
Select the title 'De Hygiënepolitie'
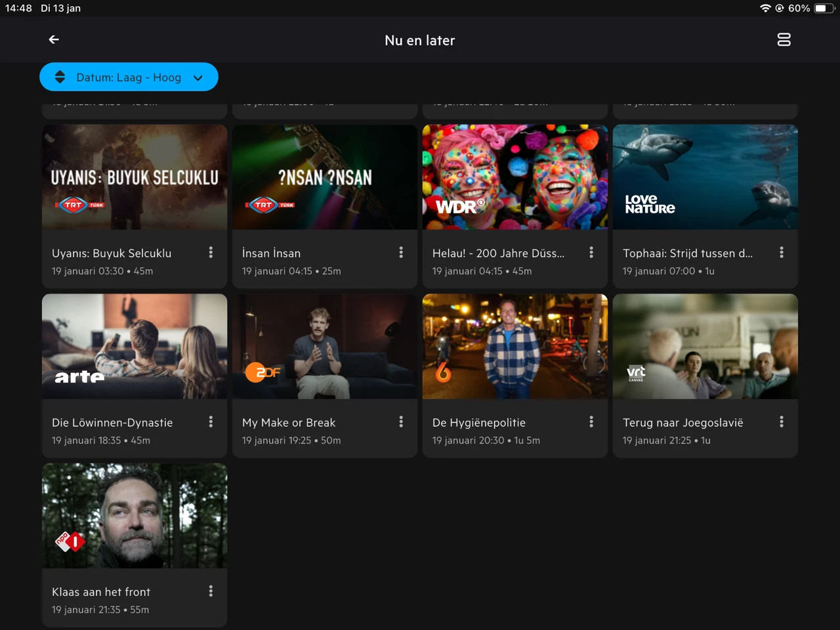coord(479,423)
